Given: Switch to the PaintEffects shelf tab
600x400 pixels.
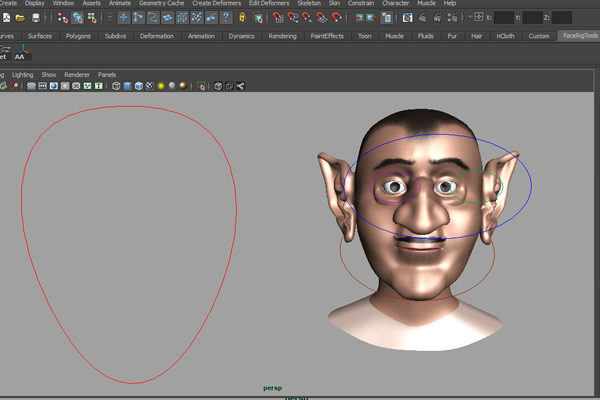Looking at the screenshot, I should pos(327,36).
